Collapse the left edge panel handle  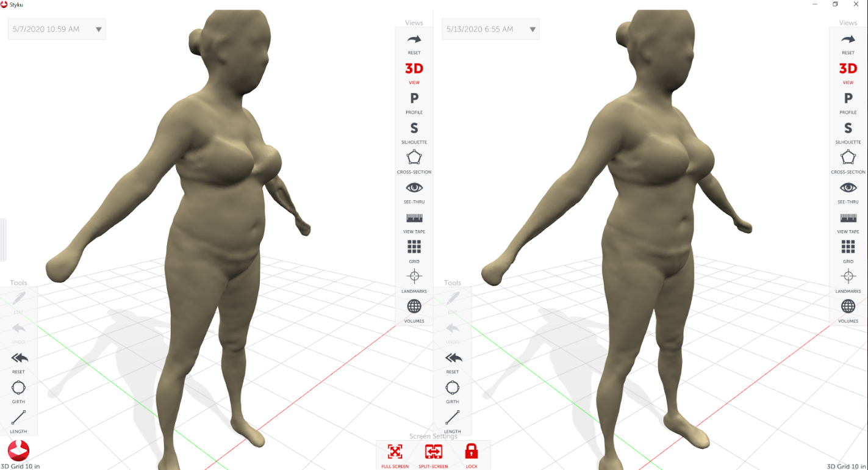[3, 239]
